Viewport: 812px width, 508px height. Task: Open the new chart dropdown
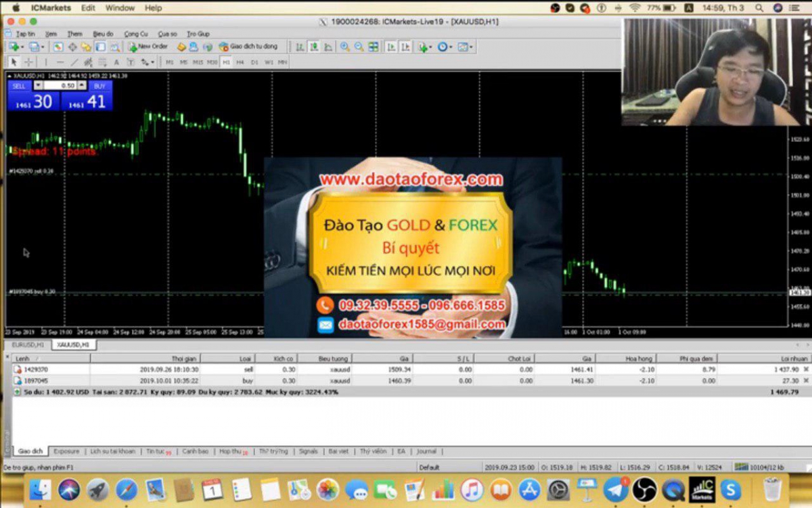click(x=16, y=47)
